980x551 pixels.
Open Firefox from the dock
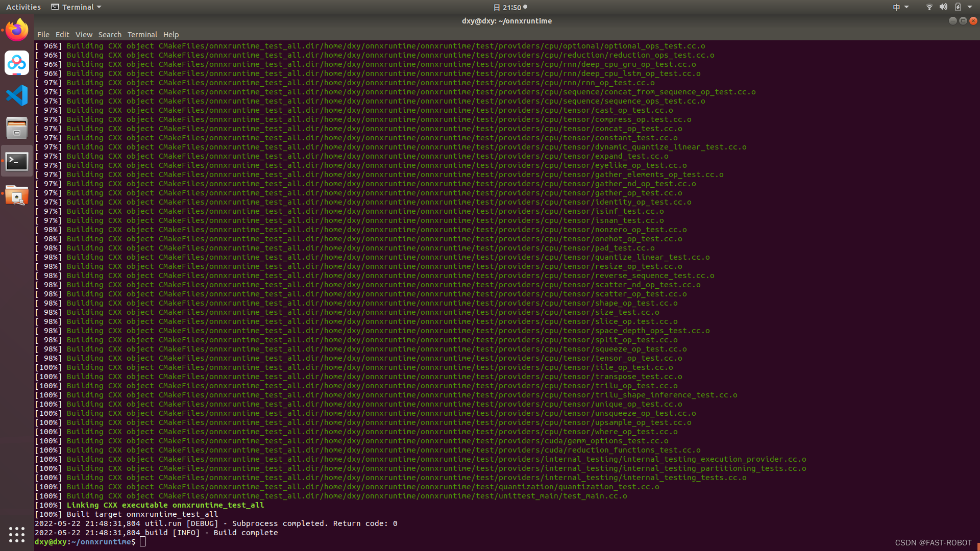(17, 29)
